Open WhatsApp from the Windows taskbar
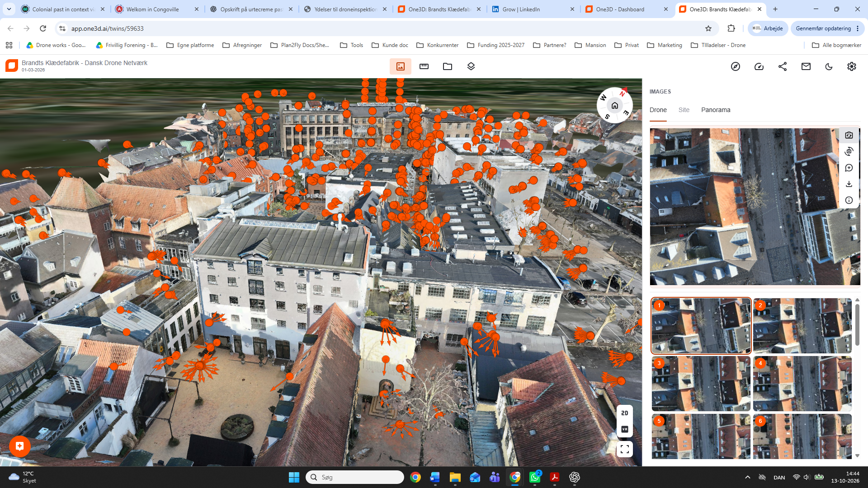The width and height of the screenshot is (868, 488). tap(535, 477)
